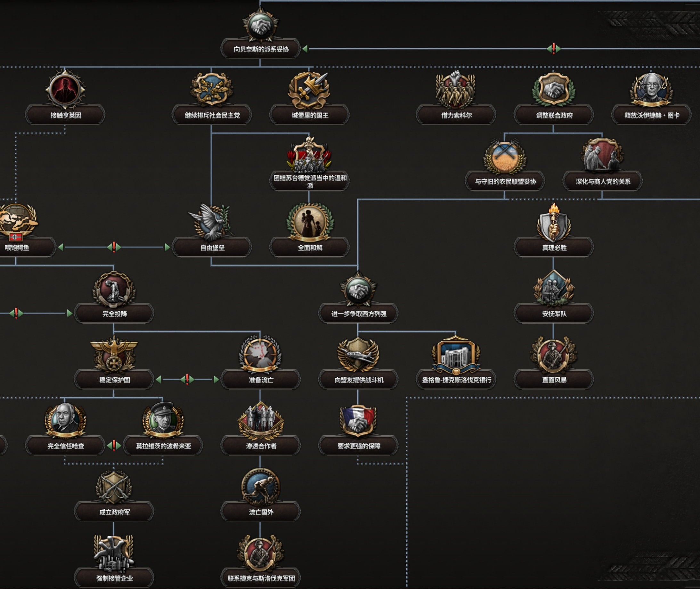
Task: Select the French flag handshake icon 要求更强的保障
Action: 358,421
